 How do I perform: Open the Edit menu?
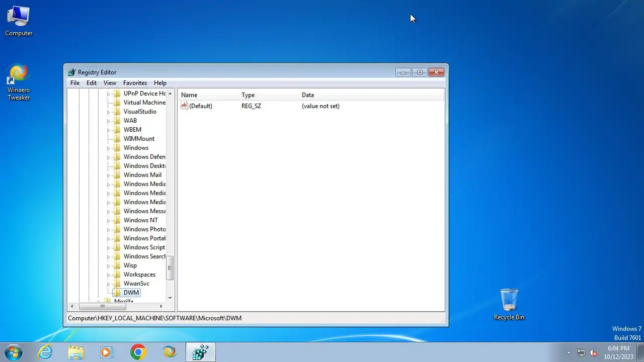coord(92,83)
